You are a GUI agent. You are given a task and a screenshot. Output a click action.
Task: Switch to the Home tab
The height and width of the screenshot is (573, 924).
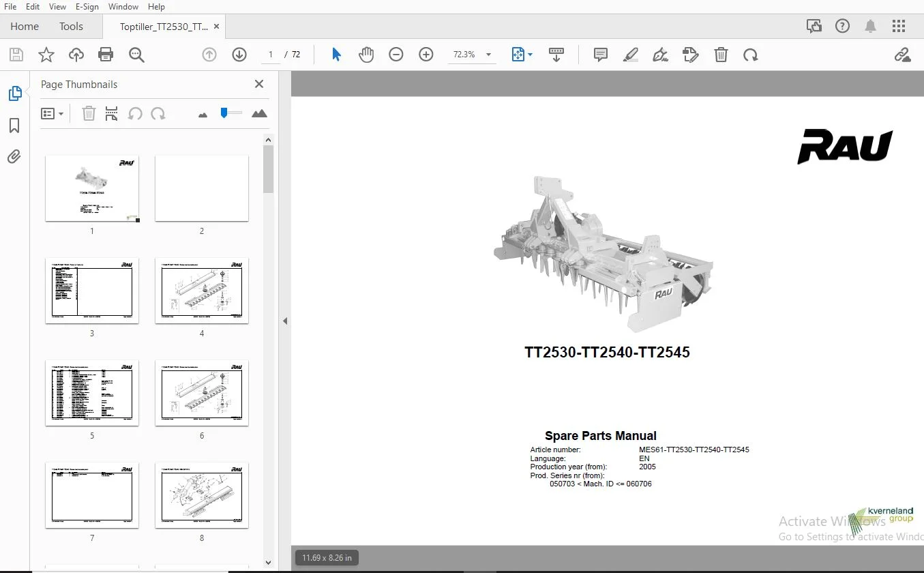pos(25,27)
